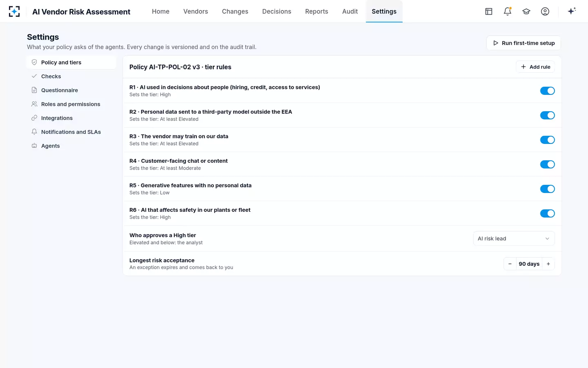Image resolution: width=588 pixels, height=368 pixels.
Task: Run first-time setup
Action: (523, 43)
